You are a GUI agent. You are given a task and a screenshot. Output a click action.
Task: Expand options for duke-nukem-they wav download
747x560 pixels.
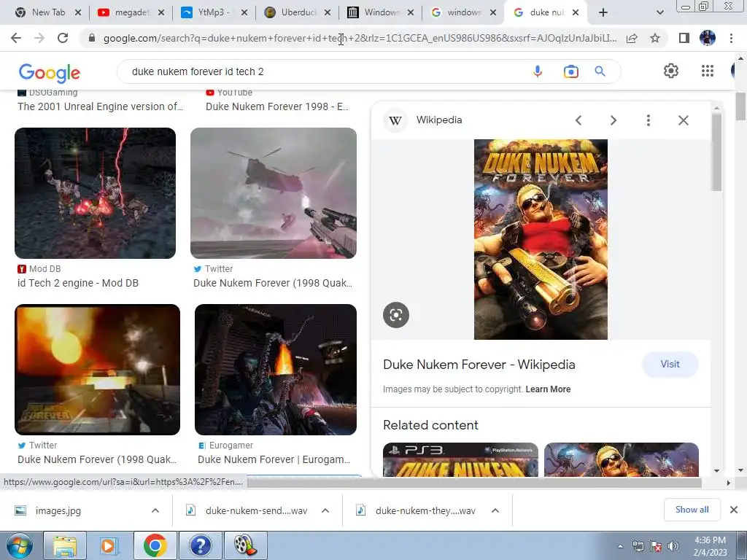coord(495,510)
